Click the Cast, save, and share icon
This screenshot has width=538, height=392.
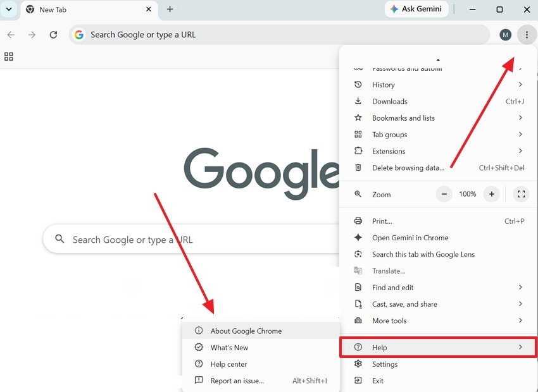tap(358, 303)
